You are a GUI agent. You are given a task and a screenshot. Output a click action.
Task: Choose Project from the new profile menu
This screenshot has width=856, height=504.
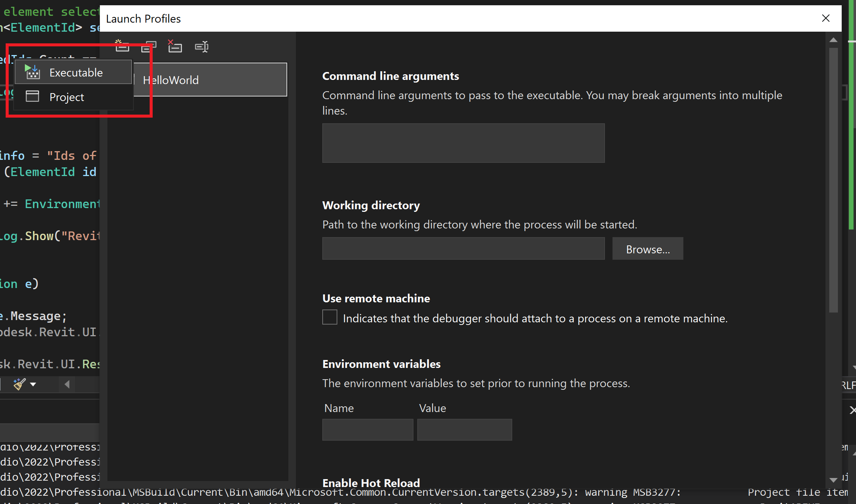point(67,97)
